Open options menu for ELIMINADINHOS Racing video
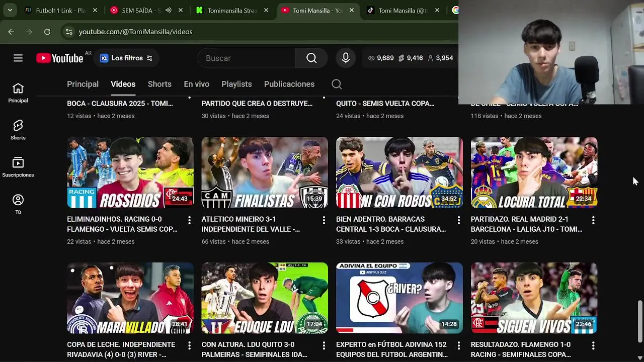The image size is (644, 362). pyautogui.click(x=189, y=220)
